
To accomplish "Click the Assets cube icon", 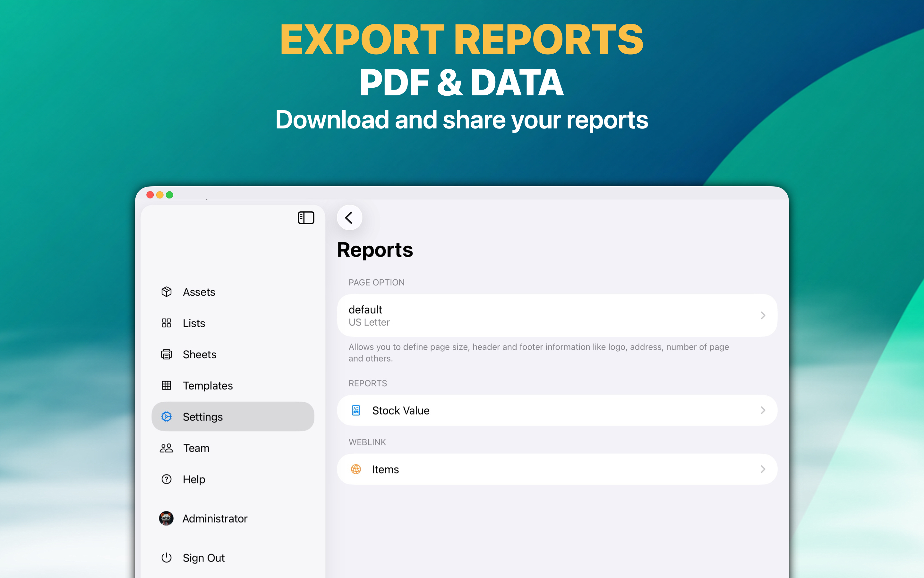I will click(167, 292).
